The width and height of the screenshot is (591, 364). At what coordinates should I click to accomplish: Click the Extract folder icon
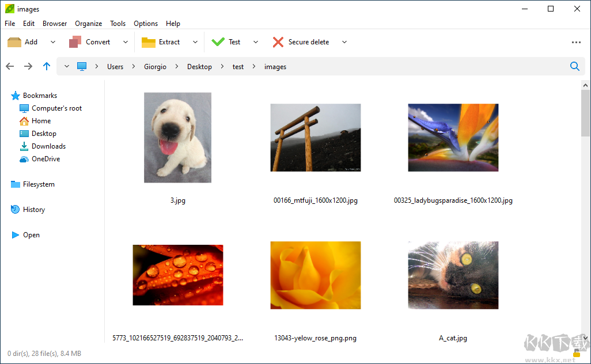[149, 42]
